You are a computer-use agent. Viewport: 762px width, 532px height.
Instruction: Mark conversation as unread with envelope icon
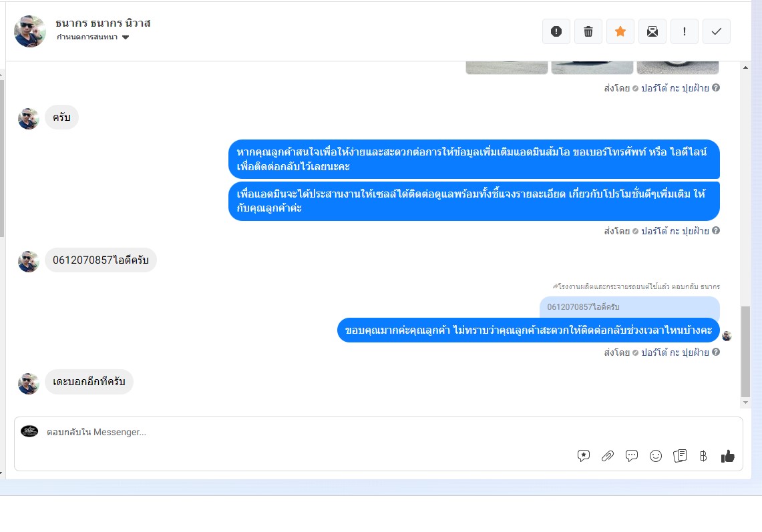[652, 31]
